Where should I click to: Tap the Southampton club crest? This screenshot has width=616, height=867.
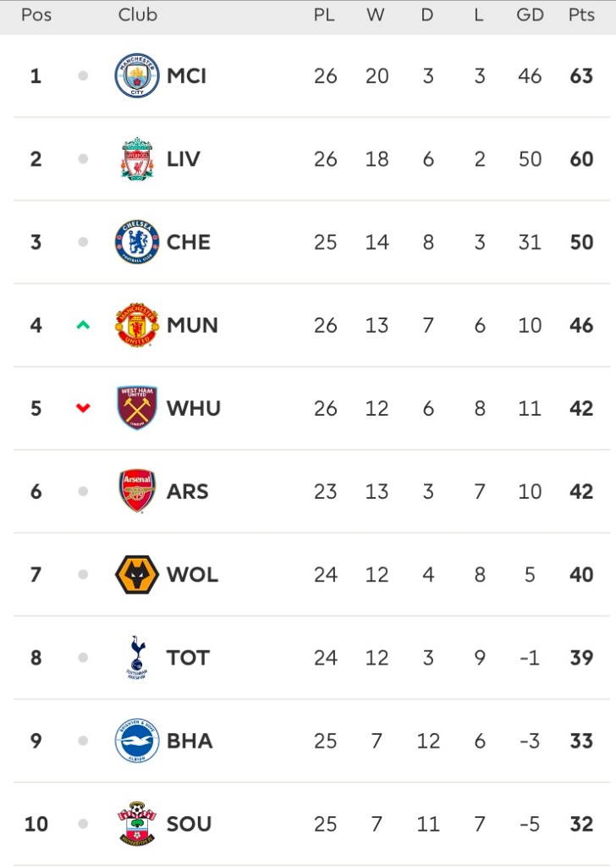136,824
